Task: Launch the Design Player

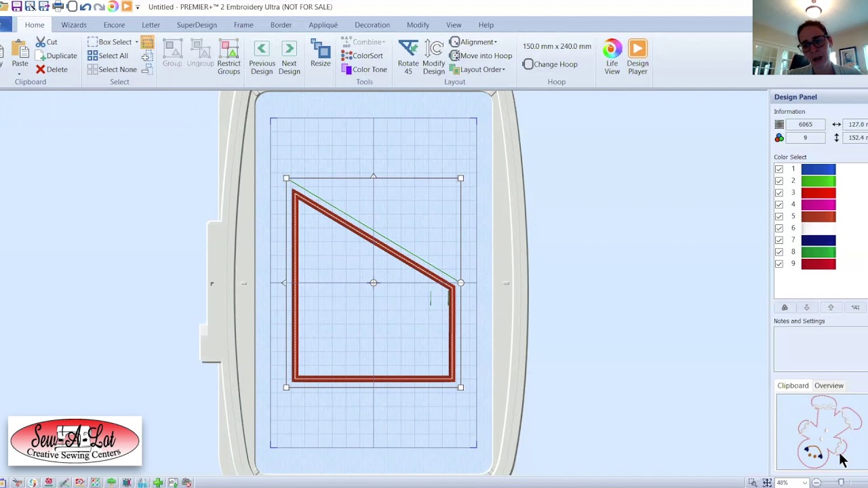Action: pyautogui.click(x=637, y=57)
